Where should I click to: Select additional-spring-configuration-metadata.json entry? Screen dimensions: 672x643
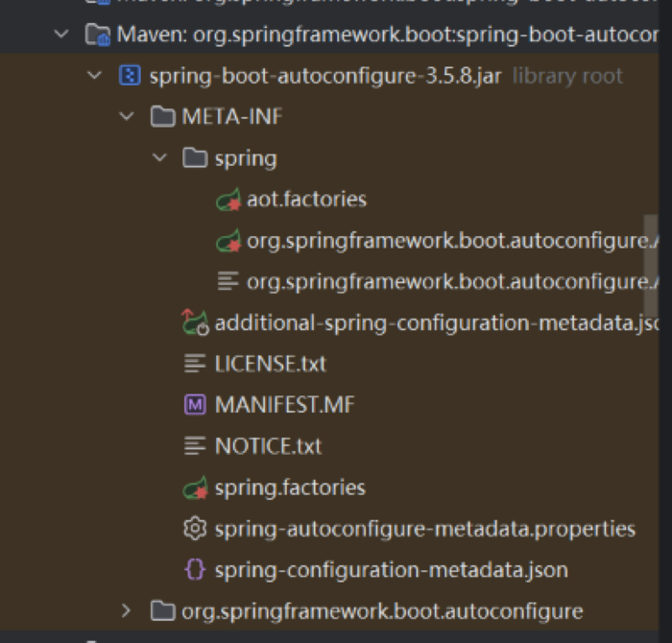(x=436, y=323)
